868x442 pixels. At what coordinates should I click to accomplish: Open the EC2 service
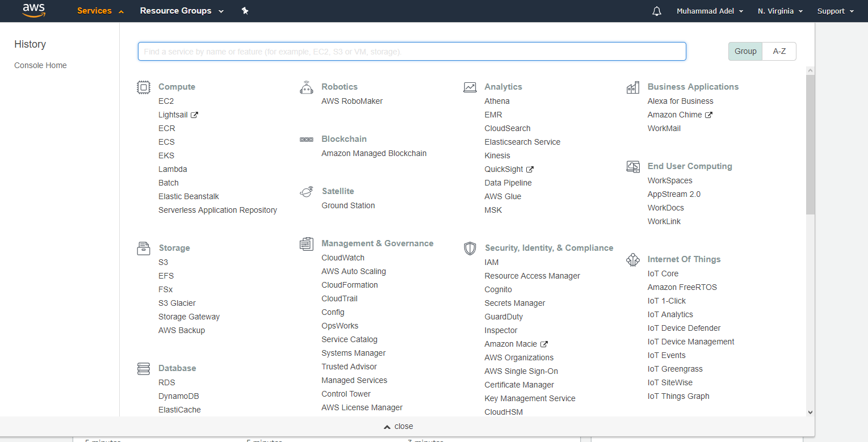[x=166, y=101]
